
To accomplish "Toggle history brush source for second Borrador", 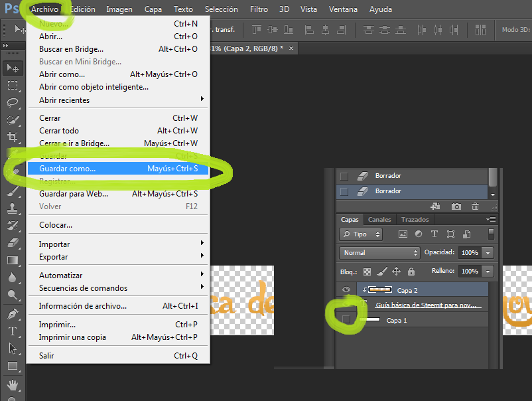I will pyautogui.click(x=344, y=191).
